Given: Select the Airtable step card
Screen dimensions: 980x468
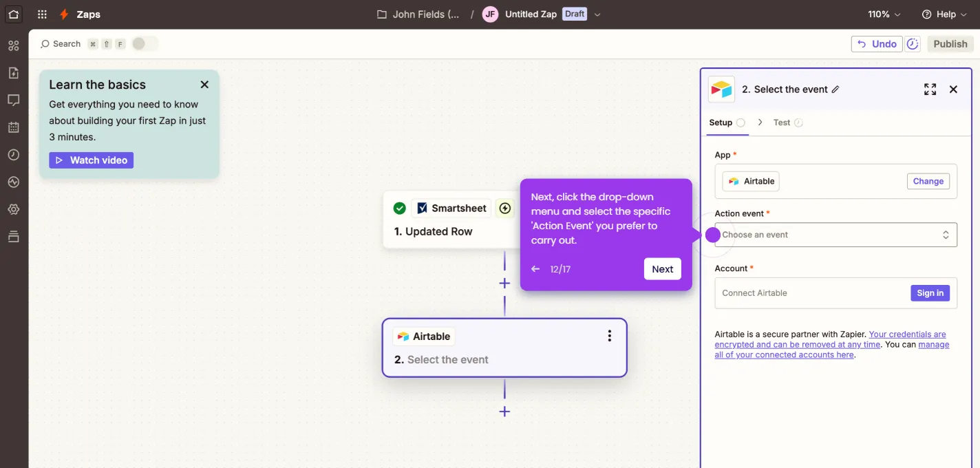Looking at the screenshot, I should pyautogui.click(x=504, y=348).
